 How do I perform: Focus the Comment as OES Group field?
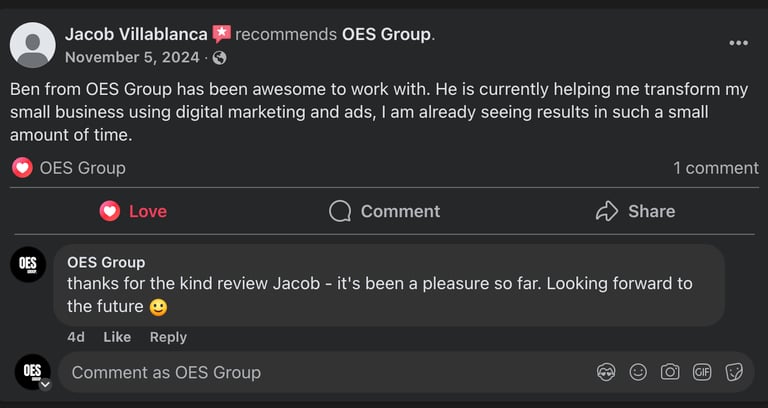[x=320, y=372]
